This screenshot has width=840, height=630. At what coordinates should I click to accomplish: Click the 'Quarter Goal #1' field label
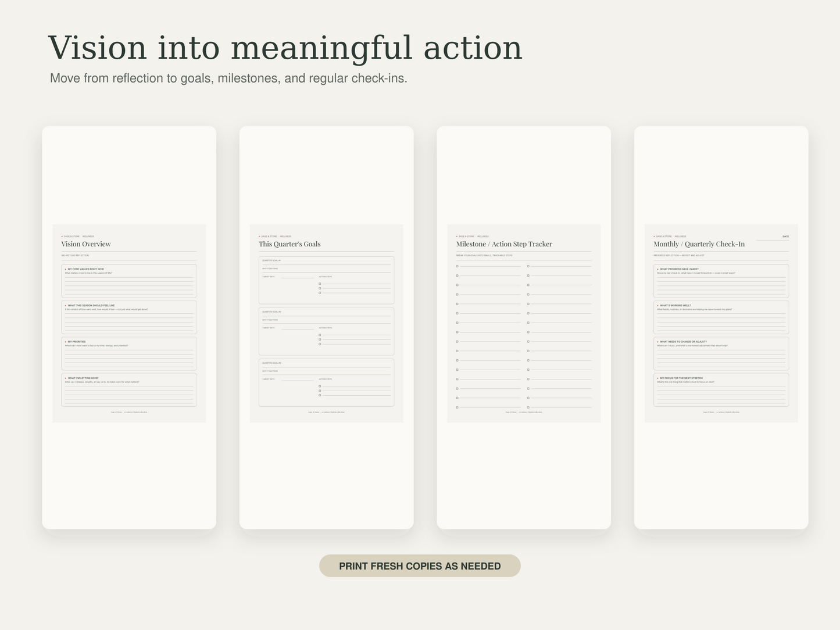[x=271, y=261]
